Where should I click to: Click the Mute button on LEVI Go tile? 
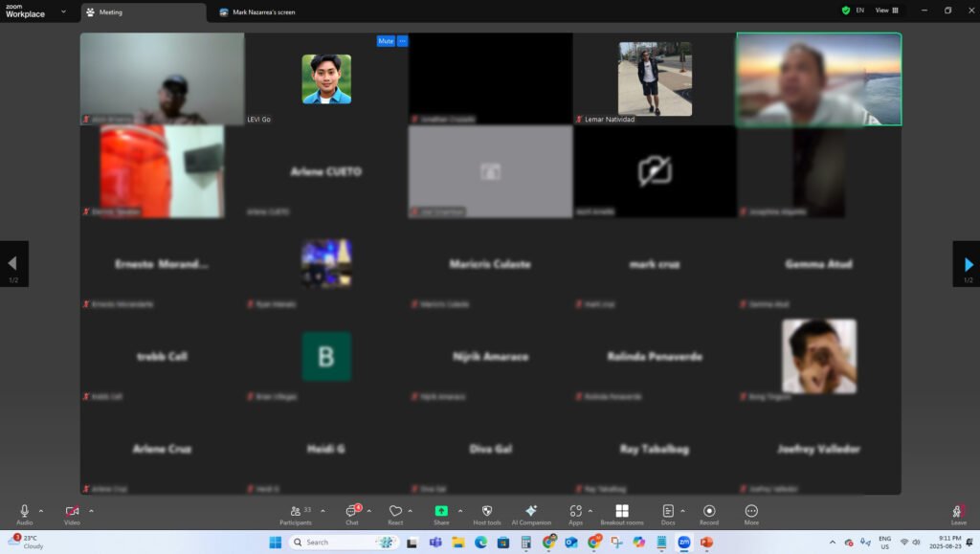(386, 41)
